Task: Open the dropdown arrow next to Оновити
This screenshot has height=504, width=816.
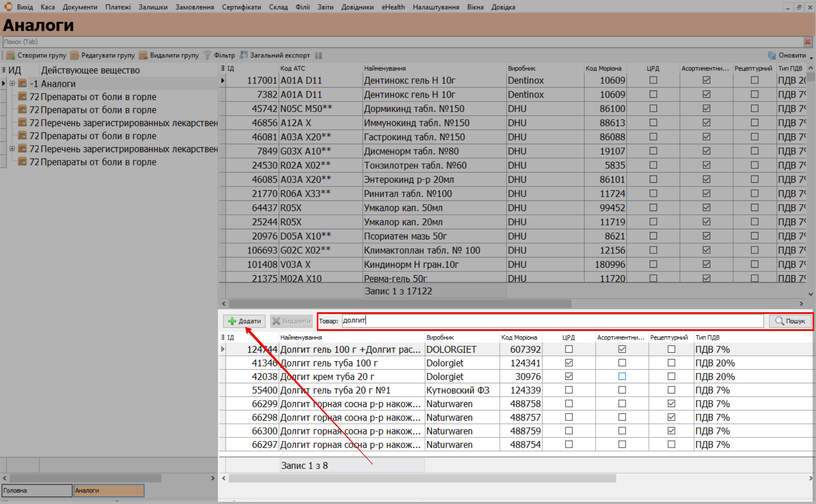Action: click(x=811, y=58)
